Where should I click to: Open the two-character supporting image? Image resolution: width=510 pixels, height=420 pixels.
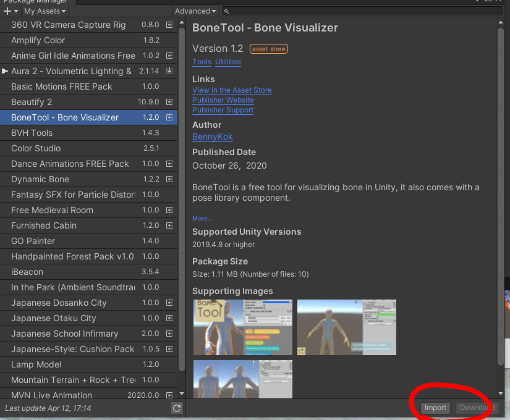coord(243,379)
